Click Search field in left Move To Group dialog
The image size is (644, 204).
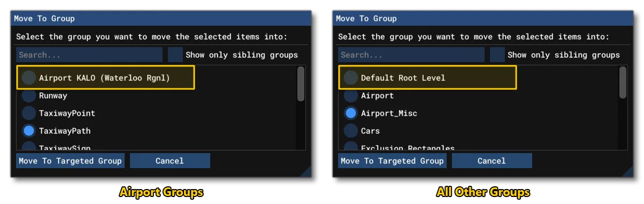pyautogui.click(x=89, y=55)
